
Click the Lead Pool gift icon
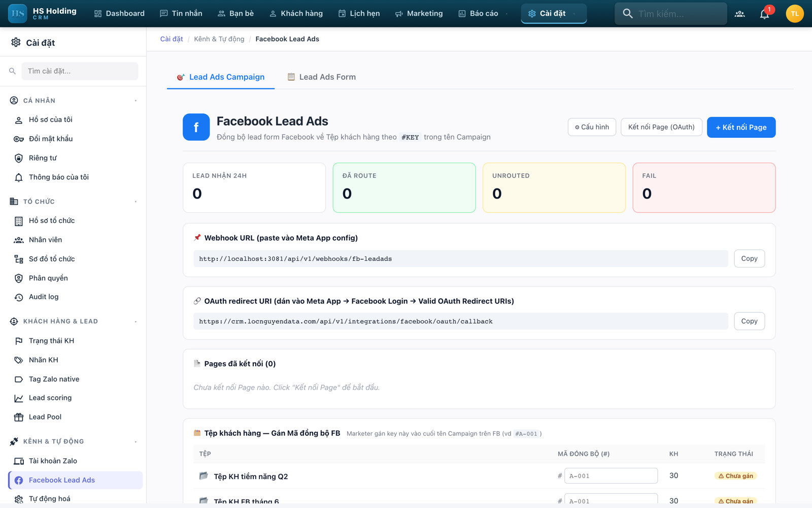[19, 417]
